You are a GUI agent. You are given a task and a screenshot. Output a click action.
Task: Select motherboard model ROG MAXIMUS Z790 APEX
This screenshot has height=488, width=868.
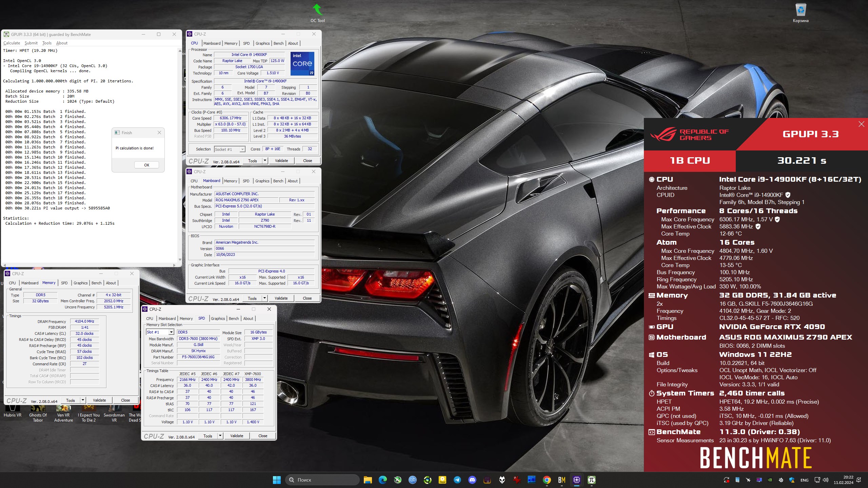(246, 200)
